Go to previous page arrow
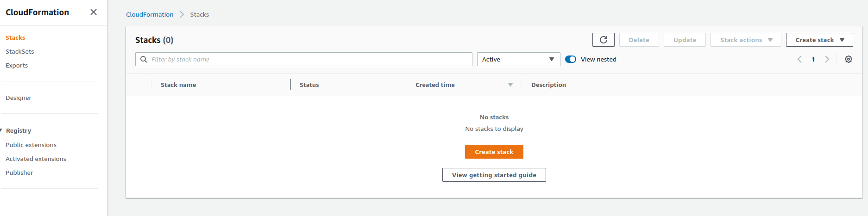The image size is (868, 216). coord(799,59)
